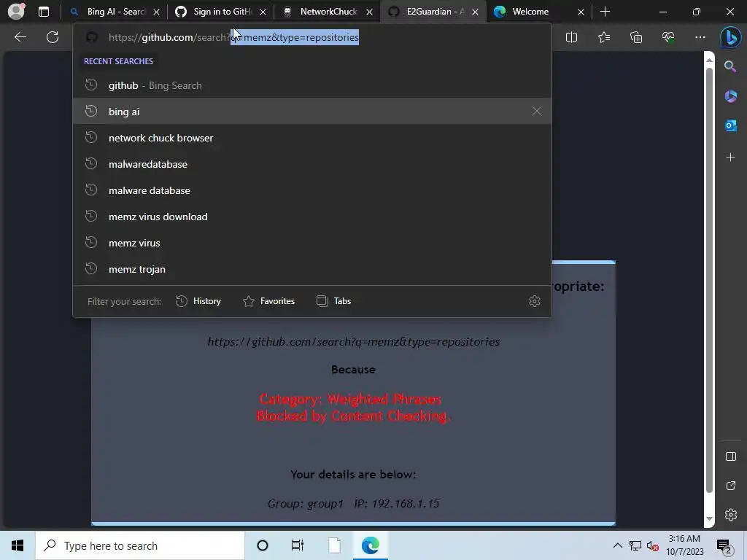Click the sidebar search magnifier icon
The image size is (747, 560).
pyautogui.click(x=730, y=66)
